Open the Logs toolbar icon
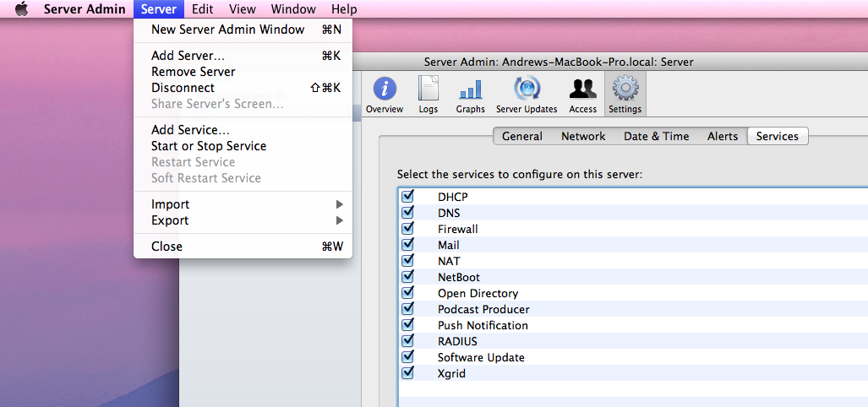 pyautogui.click(x=428, y=94)
